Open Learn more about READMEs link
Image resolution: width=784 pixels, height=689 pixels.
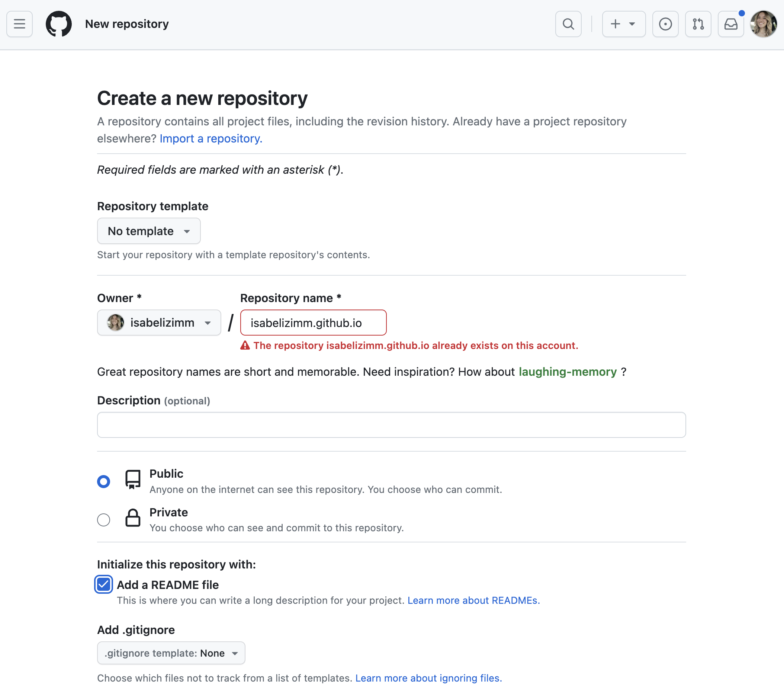[473, 600]
